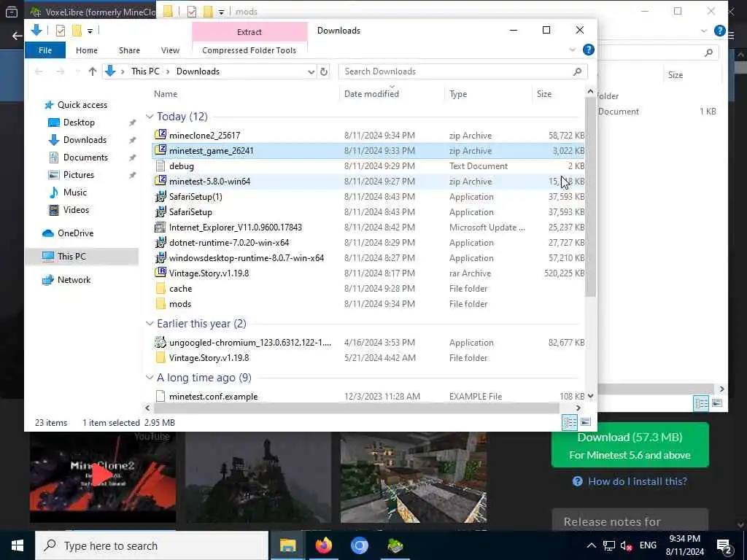Click the Refresh button next to address bar

[x=324, y=71]
